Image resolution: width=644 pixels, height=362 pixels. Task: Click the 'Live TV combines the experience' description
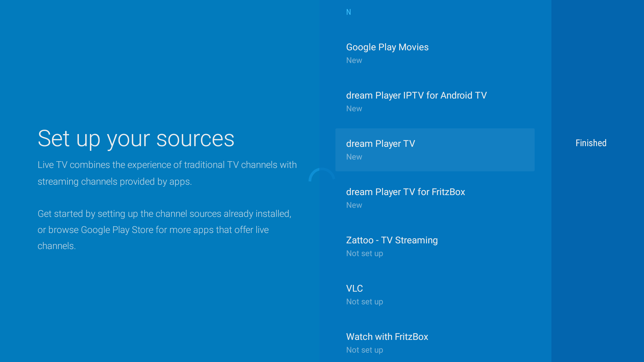pos(167,173)
